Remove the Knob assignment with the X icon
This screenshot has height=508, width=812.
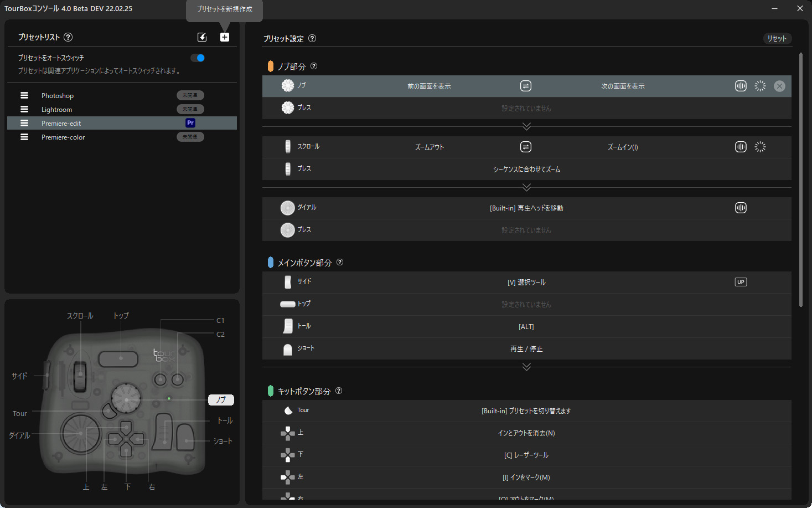click(x=779, y=86)
